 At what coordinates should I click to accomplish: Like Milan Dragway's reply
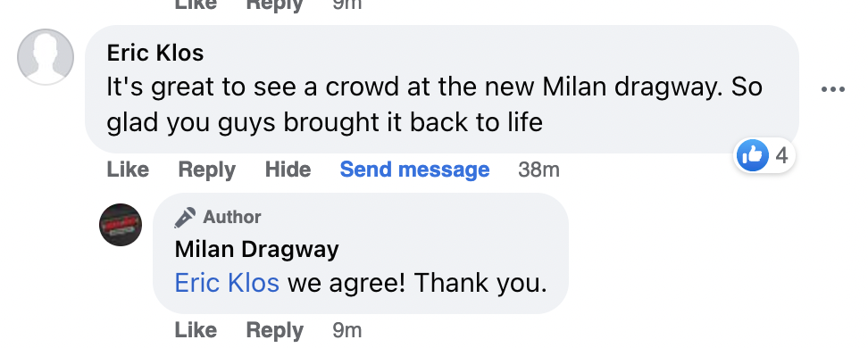(x=196, y=330)
